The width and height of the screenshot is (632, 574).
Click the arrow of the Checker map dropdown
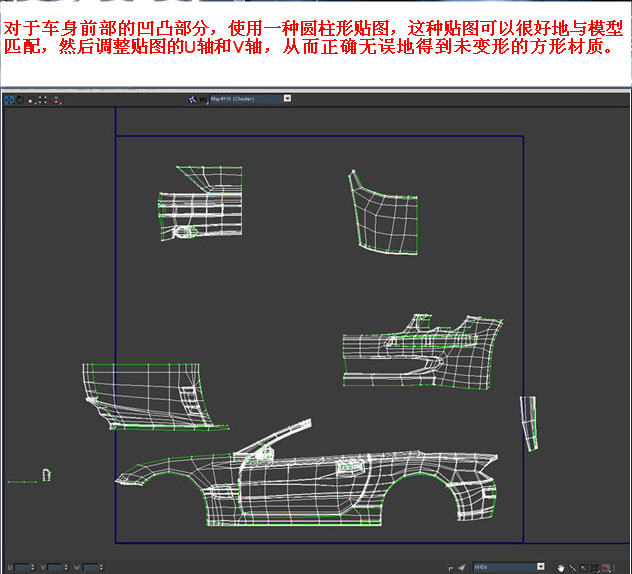coord(287,99)
